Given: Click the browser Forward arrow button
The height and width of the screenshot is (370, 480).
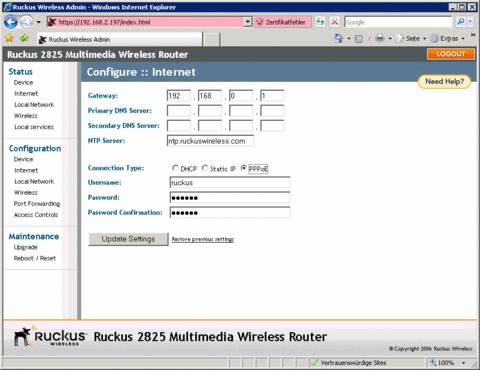Looking at the screenshot, I should (27, 22).
